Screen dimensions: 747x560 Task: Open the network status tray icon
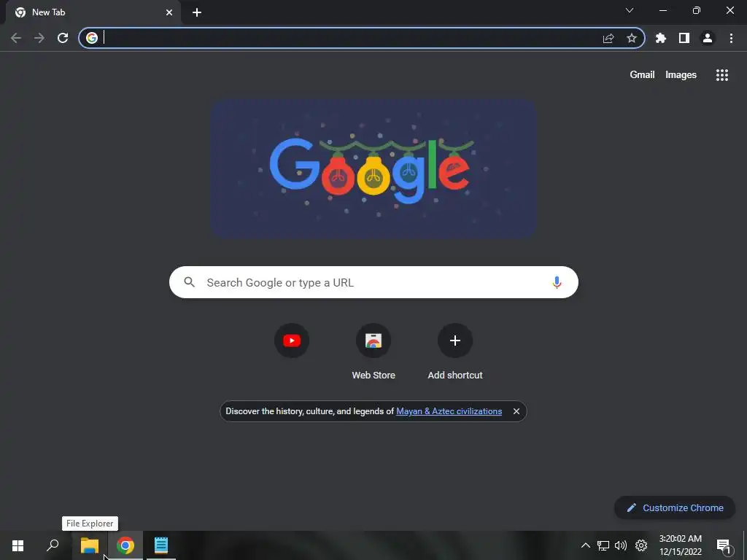pos(603,545)
